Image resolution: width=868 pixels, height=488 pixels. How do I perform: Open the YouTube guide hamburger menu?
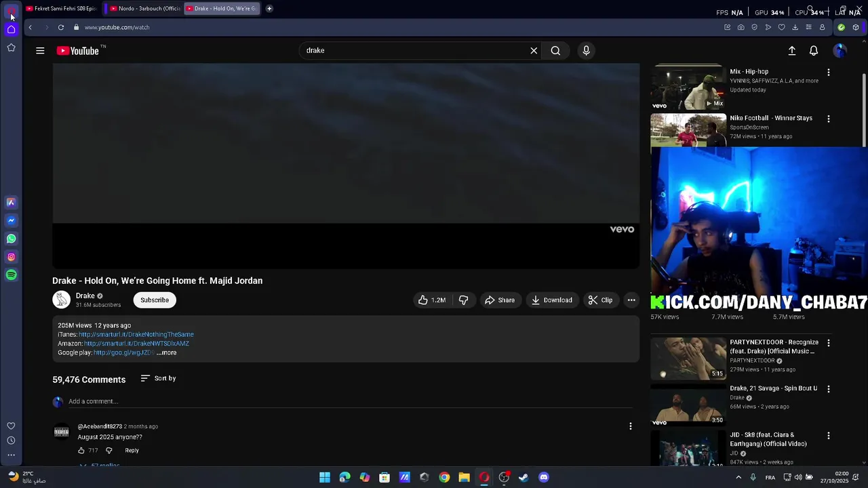click(40, 51)
